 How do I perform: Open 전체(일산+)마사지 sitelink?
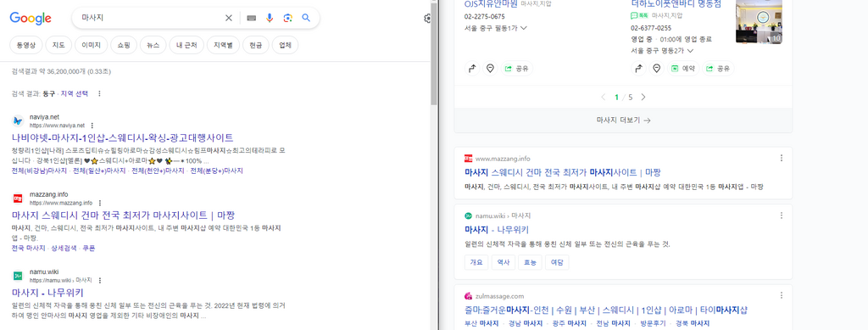coord(99,171)
